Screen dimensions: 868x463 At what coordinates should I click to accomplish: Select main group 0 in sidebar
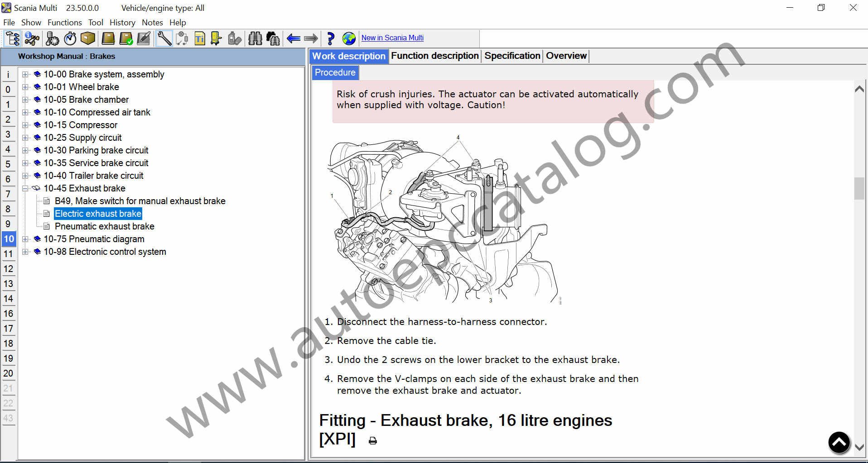[x=8, y=89]
